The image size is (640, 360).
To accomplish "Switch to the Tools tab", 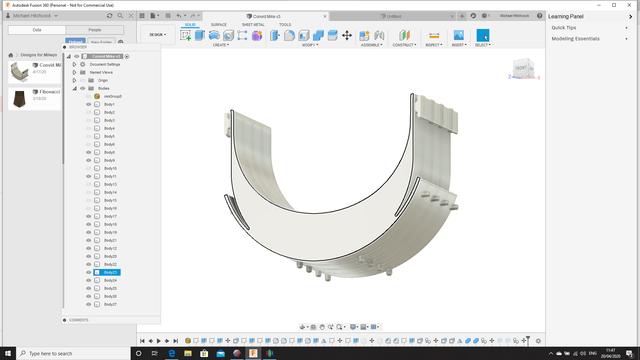I will (285, 25).
